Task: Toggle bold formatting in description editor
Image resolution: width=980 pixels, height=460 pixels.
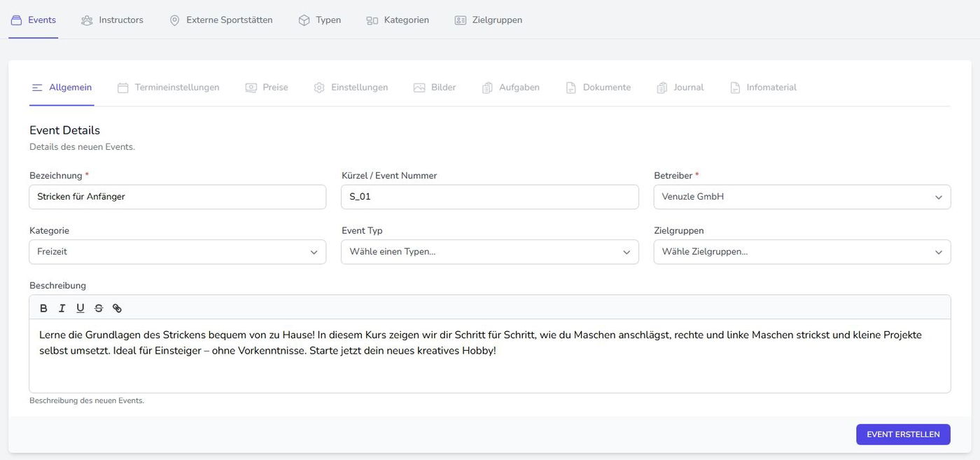Action: tap(43, 308)
